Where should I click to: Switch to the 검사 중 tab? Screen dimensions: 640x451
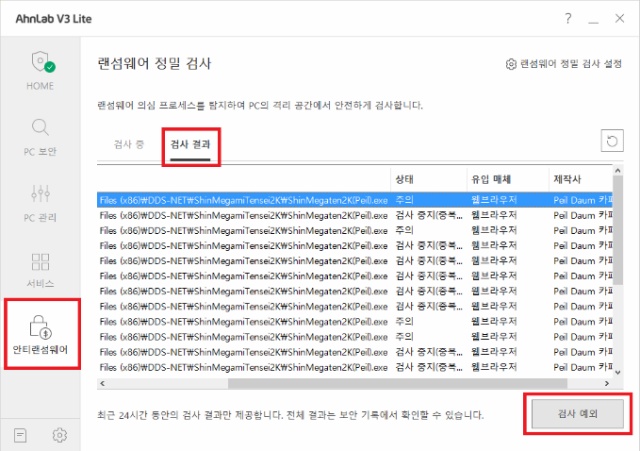(x=129, y=144)
